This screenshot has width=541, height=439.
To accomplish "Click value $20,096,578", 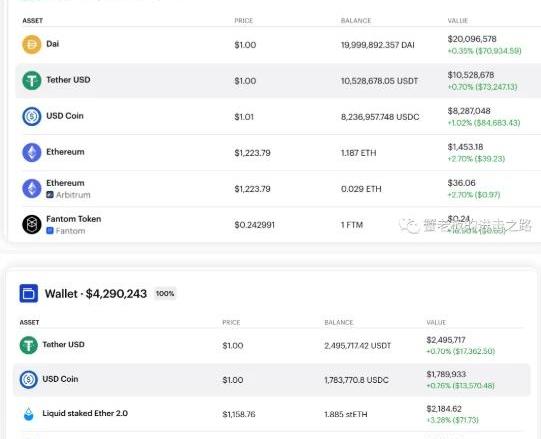I will pyautogui.click(x=472, y=39).
